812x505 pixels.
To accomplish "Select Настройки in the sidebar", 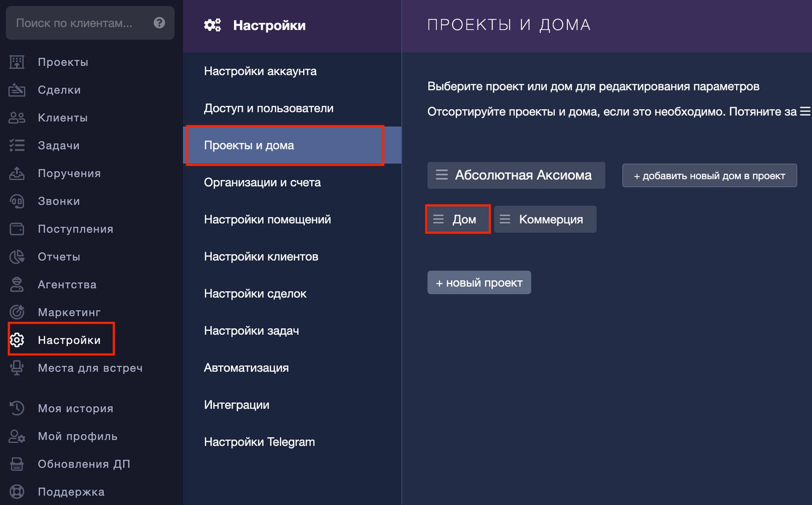I will [69, 340].
